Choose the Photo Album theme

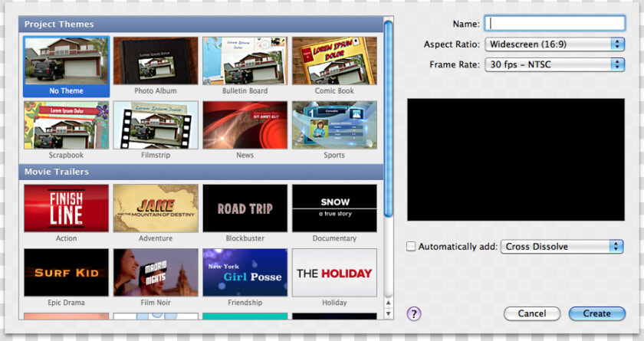(156, 61)
